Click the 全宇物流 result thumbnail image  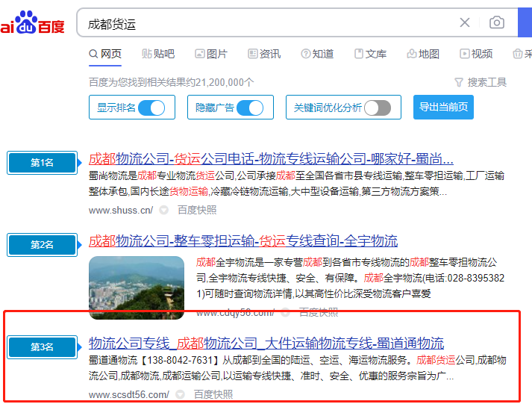click(136, 288)
